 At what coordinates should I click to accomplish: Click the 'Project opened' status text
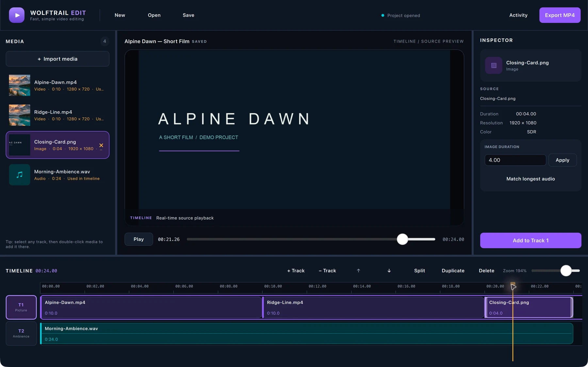pyautogui.click(x=403, y=15)
